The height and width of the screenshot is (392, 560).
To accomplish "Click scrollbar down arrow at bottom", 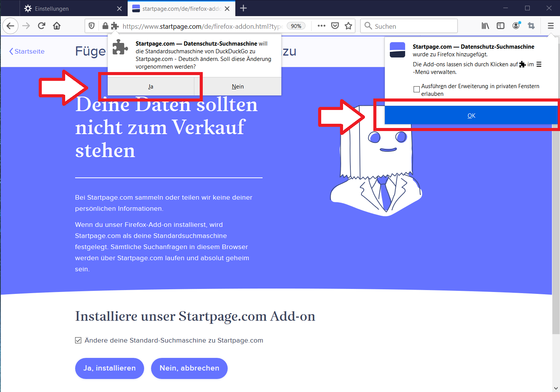I will (556, 388).
